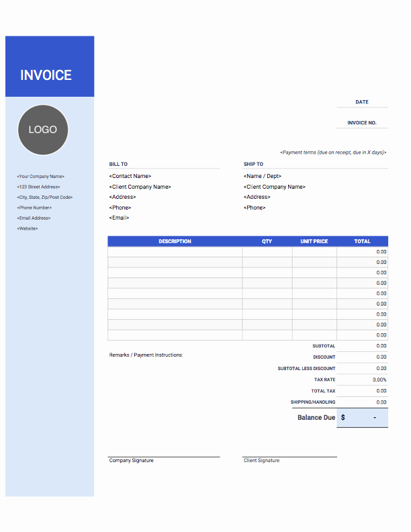Select the <123 Street Address> placeholder
The image size is (411, 532).
tap(38, 187)
